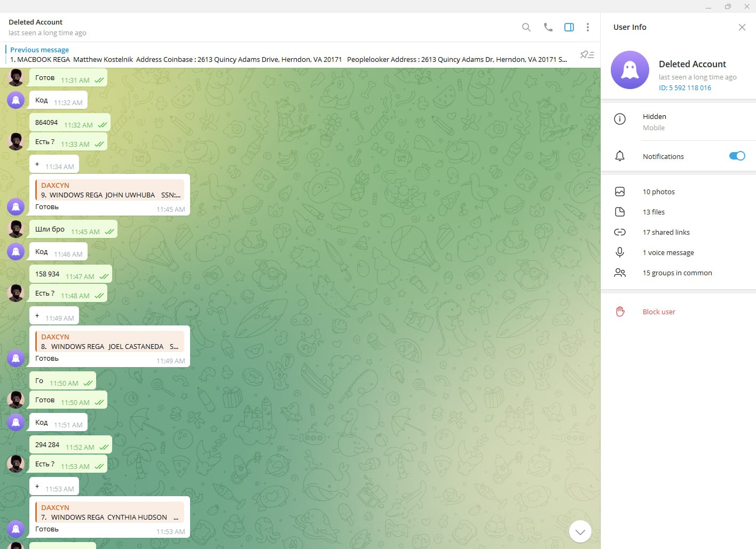This screenshot has height=549, width=756.
Task: Click ghost avatar beside 'Код' 11:32 AM
Action: tap(16, 100)
